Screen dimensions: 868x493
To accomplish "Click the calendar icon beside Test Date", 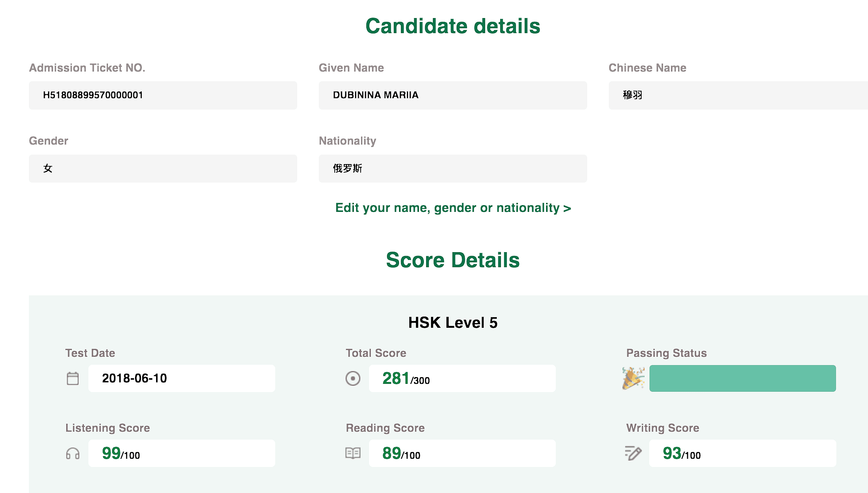I will click(73, 378).
